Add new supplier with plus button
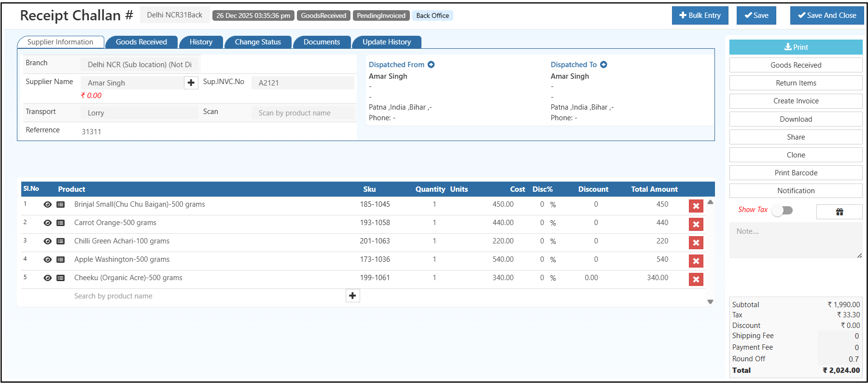 pyautogui.click(x=191, y=83)
